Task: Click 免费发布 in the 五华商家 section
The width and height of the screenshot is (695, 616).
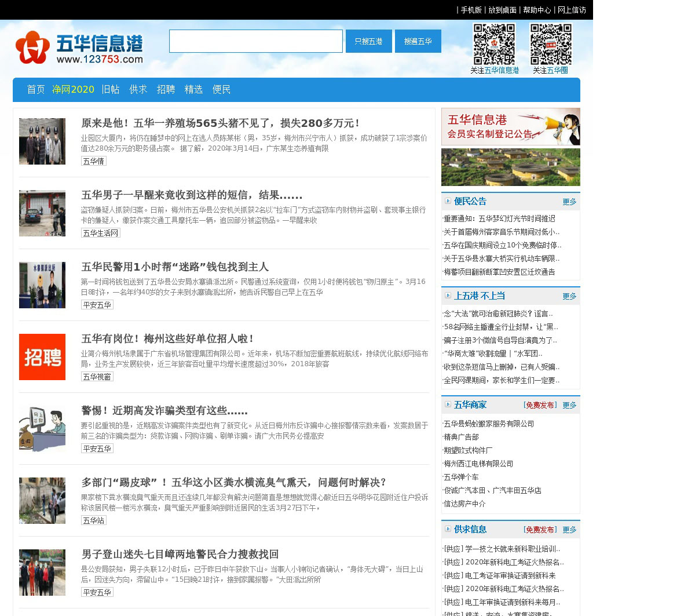Action: pyautogui.click(x=540, y=405)
